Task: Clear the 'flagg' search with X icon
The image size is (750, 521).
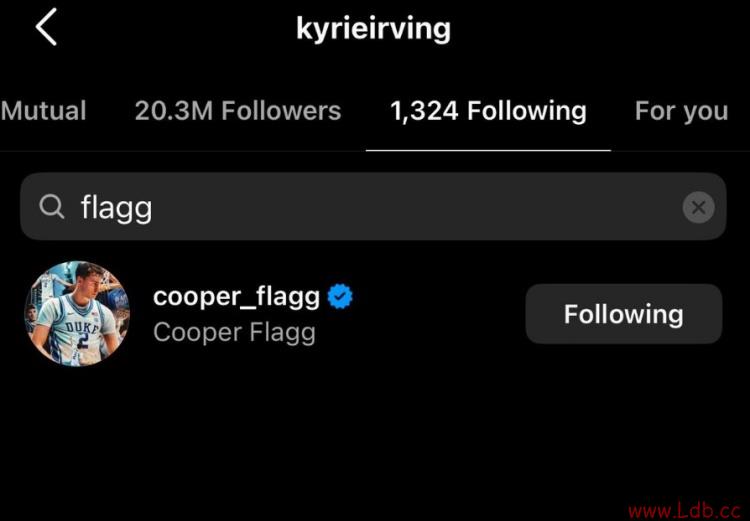Action: 698,207
